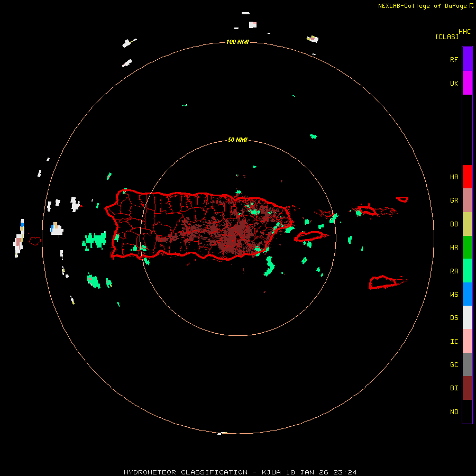
Task: Click the '50 NMI' range ring label
Action: (237, 140)
